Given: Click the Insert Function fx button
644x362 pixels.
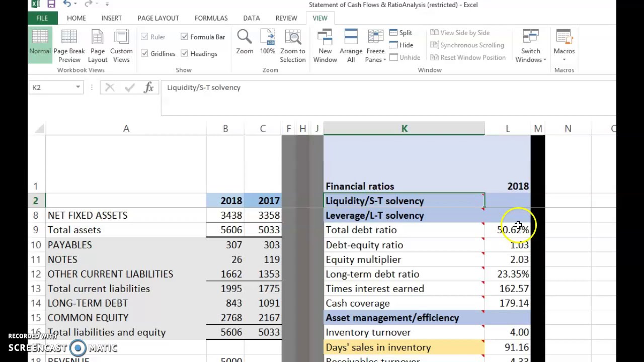Looking at the screenshot, I should (148, 87).
